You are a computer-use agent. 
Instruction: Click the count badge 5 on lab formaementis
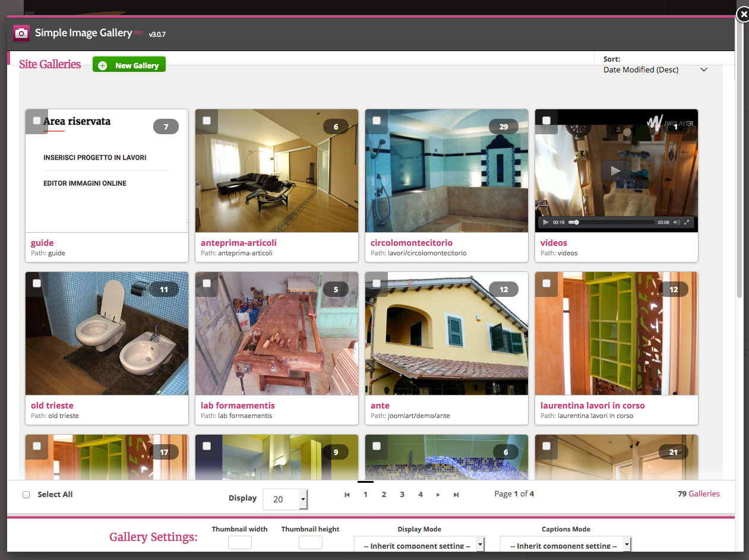[336, 290]
